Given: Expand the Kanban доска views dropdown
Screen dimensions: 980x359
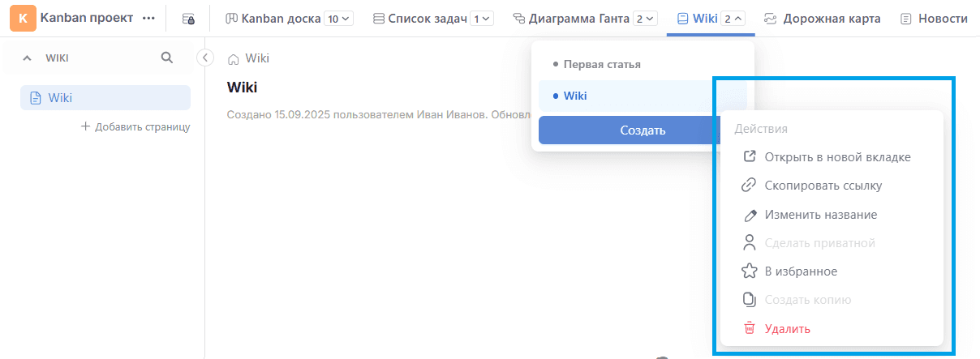Looking at the screenshot, I should tap(339, 19).
